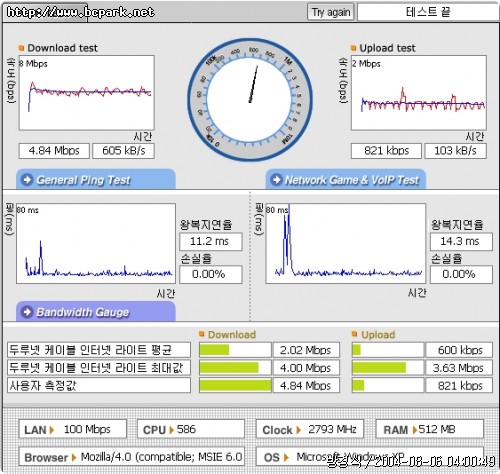Select the Bandwidth Gauge tab

96,312
